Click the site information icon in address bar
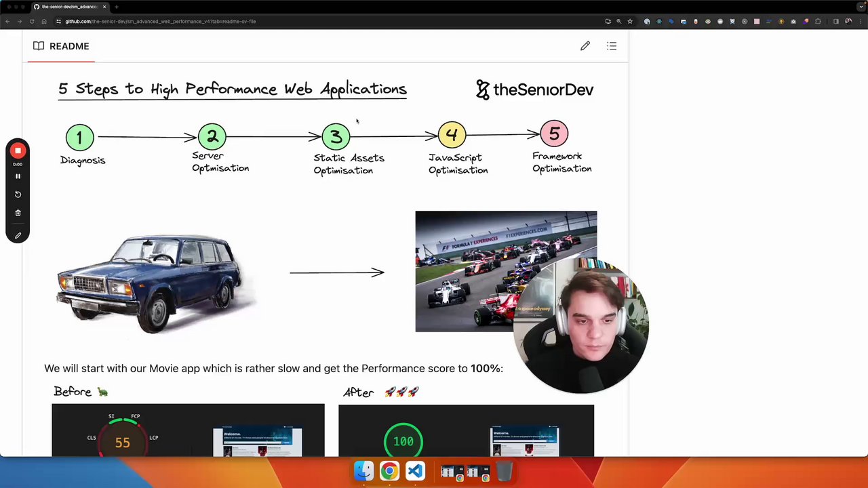The image size is (868, 488). pos(59,21)
